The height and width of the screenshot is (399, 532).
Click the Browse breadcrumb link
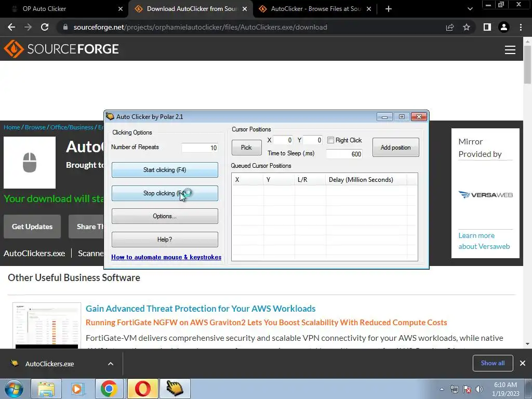pyautogui.click(x=35, y=127)
